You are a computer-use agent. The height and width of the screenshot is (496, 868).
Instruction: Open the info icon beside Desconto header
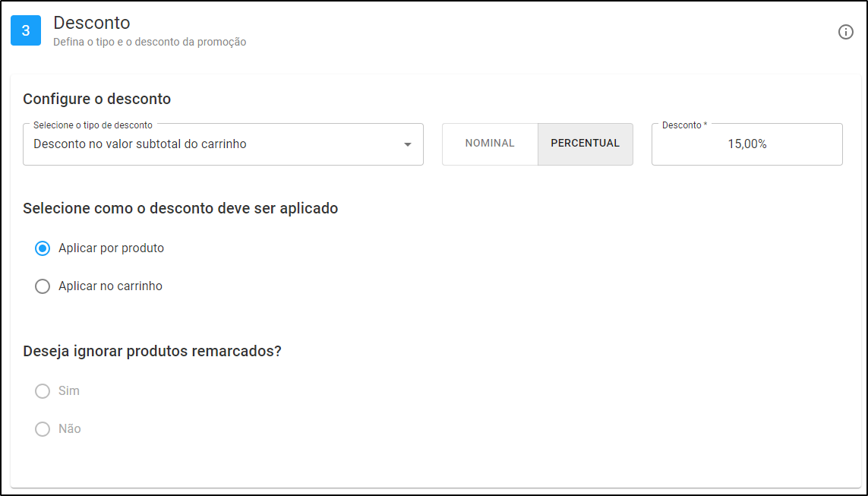[845, 32]
